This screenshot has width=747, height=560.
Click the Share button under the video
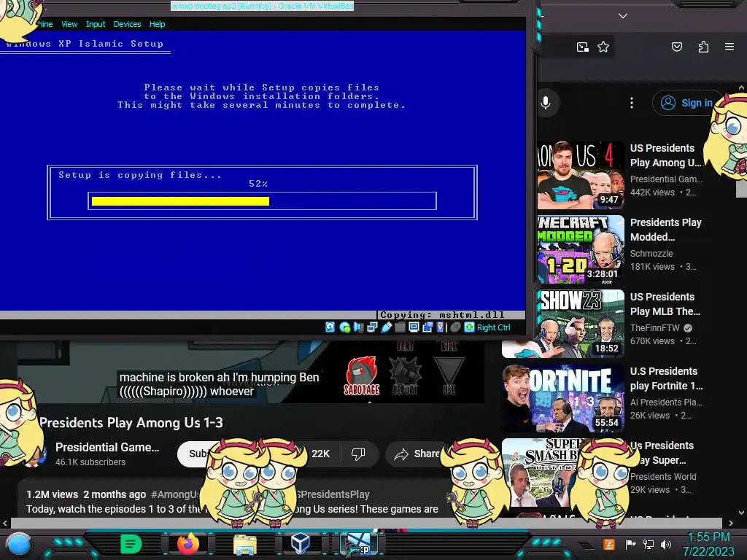pyautogui.click(x=417, y=454)
